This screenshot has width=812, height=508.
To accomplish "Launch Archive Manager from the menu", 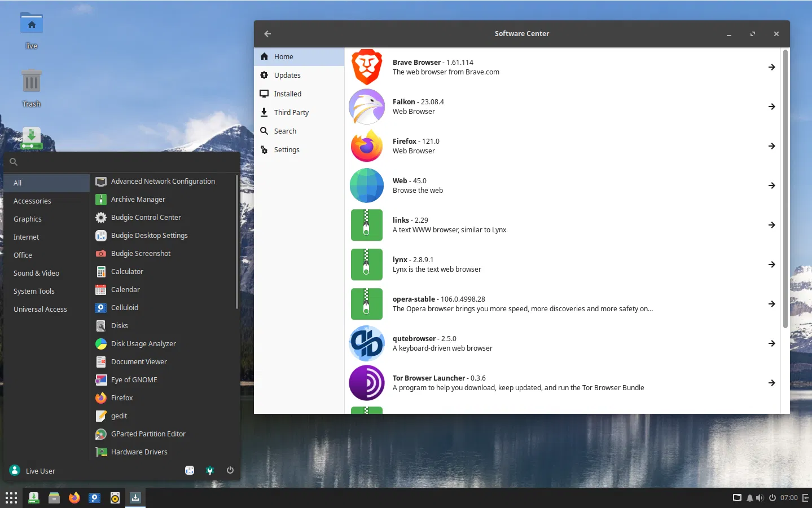I will tap(163, 199).
